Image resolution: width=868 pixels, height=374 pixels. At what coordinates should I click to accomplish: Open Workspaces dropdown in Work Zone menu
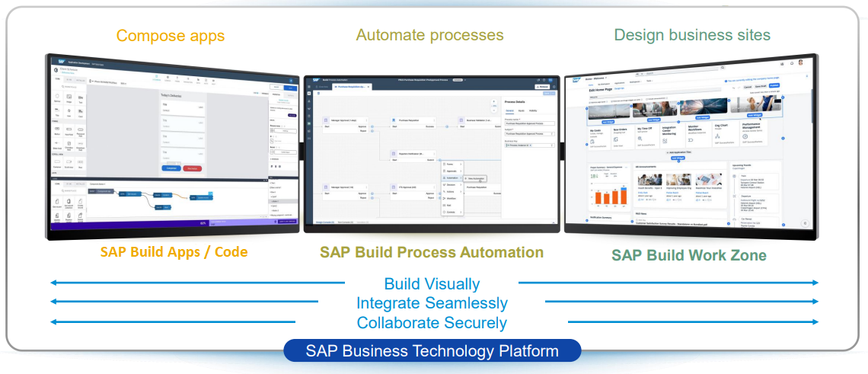click(x=635, y=82)
